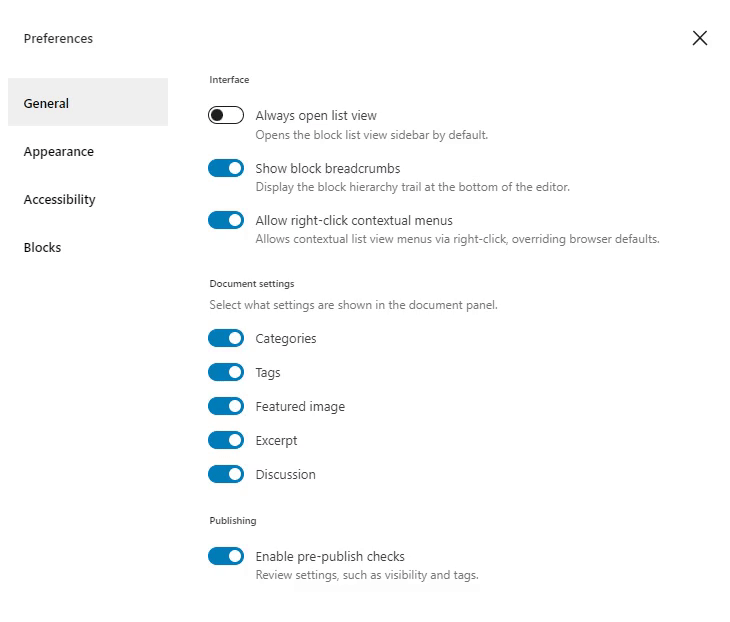Select the General preferences tab
The width and height of the screenshot is (730, 622).
[x=88, y=102]
